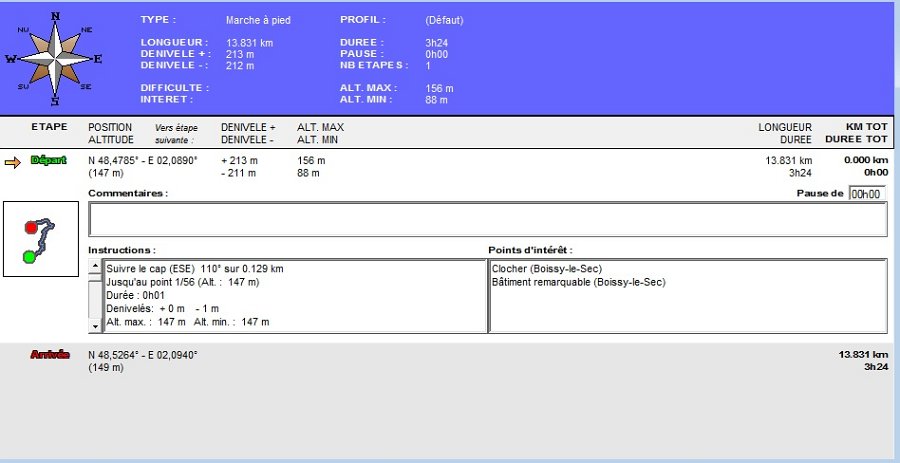Click inside the Commentaires text box
This screenshot has height=463, width=900.
487,219
